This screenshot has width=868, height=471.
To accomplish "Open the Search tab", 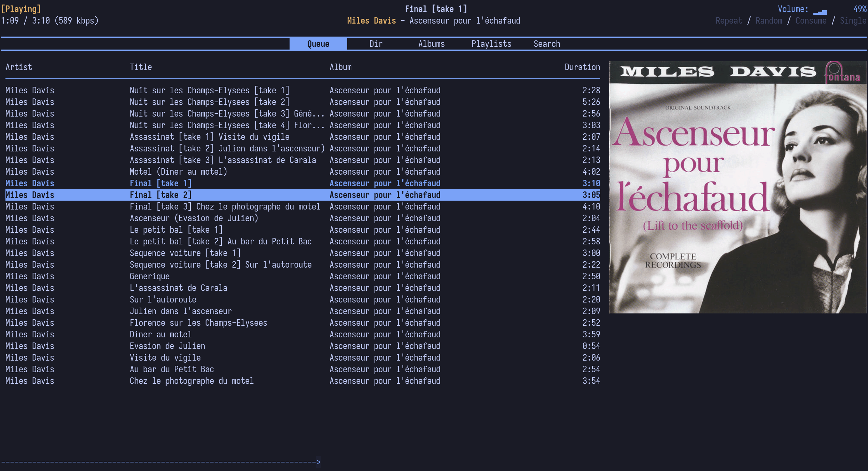I will pos(547,44).
